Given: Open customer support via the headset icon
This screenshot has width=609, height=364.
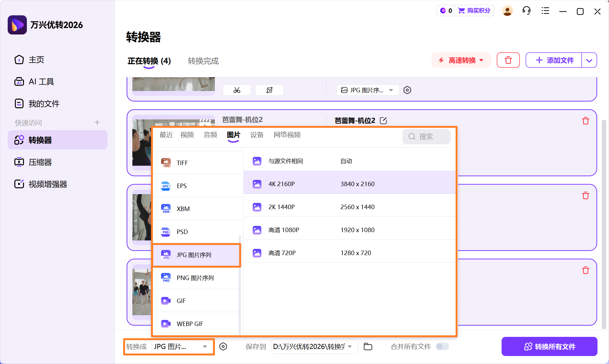Looking at the screenshot, I should [x=526, y=11].
